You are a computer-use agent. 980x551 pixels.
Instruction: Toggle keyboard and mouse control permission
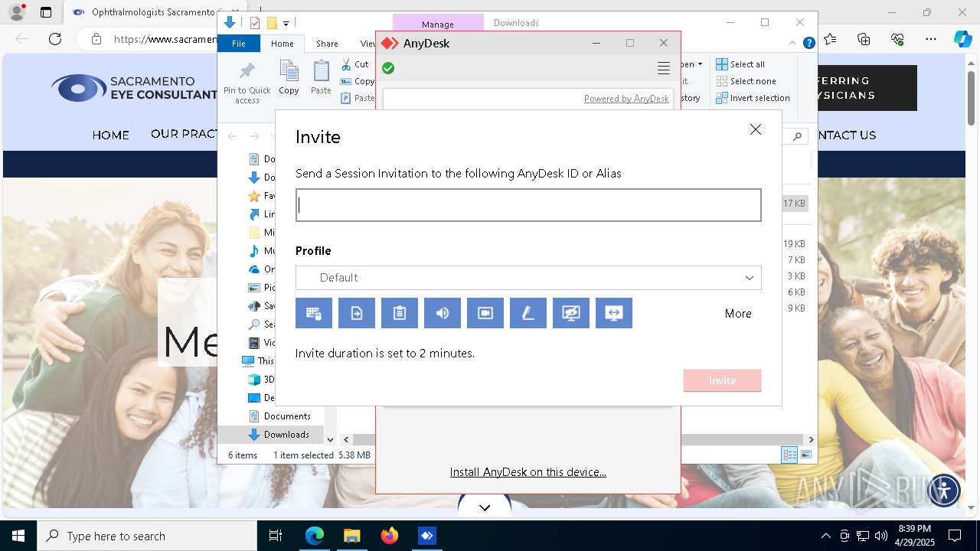pyautogui.click(x=314, y=313)
